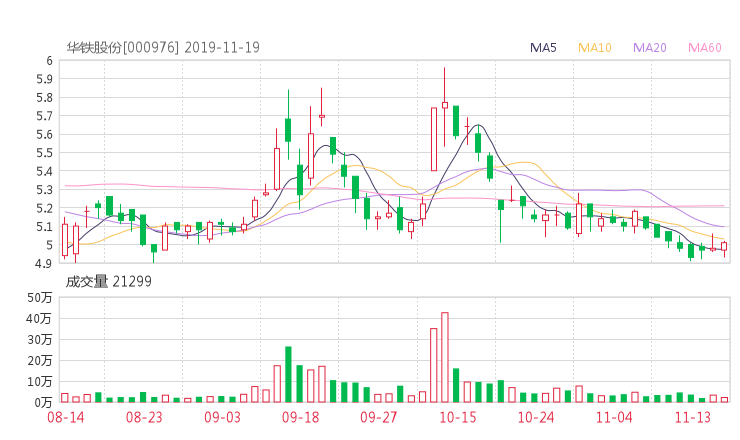Click the tallest green volume bar near 09-18

(x=288, y=374)
